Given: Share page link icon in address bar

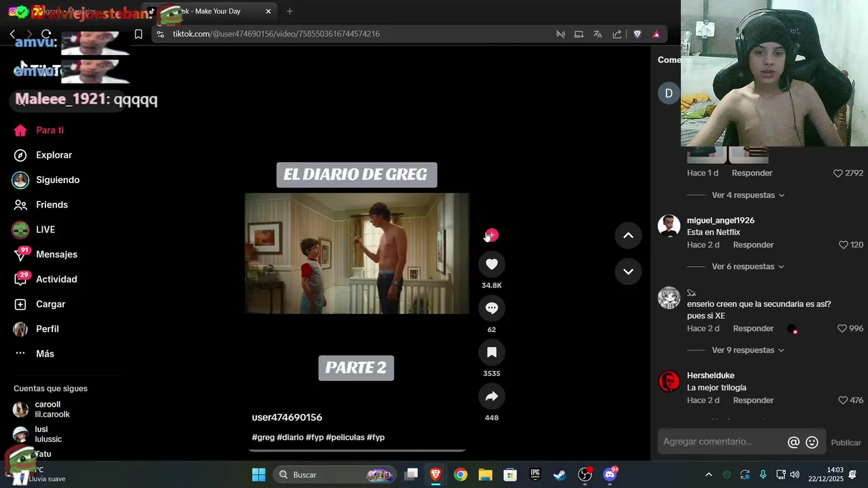Looking at the screenshot, I should click(x=617, y=34).
